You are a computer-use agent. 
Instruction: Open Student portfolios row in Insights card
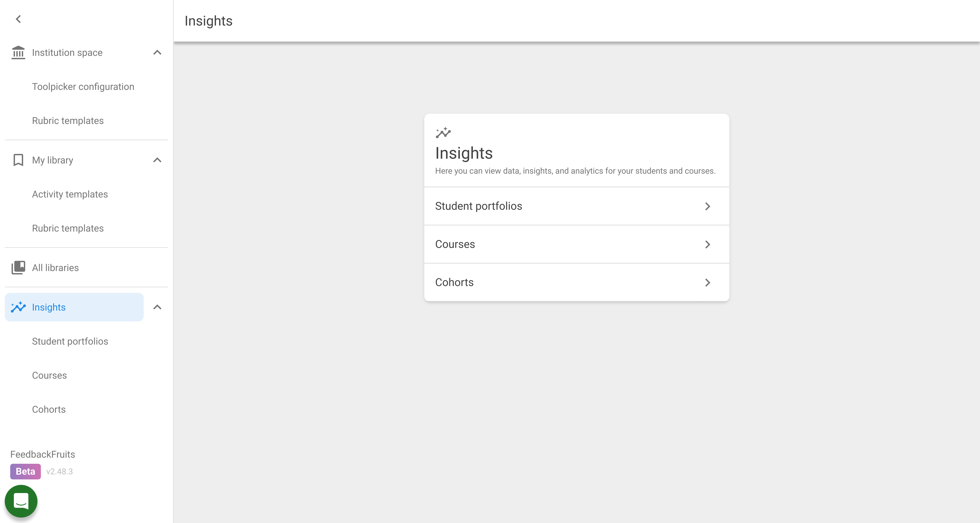point(576,206)
